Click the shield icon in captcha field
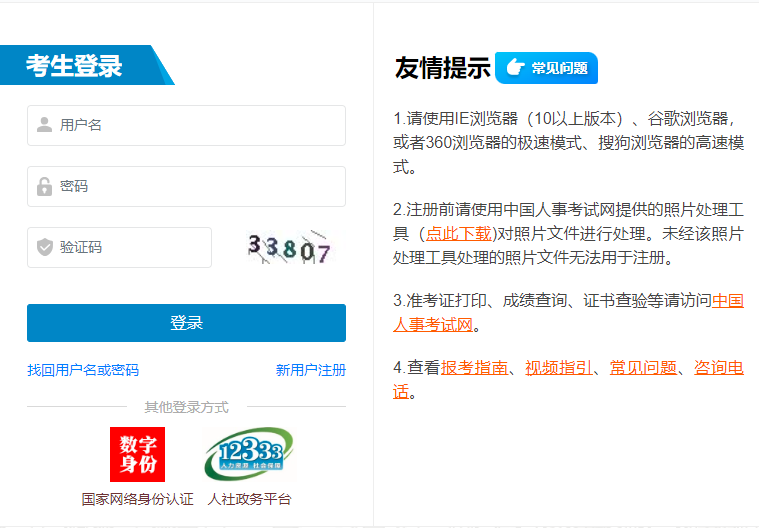759x528 pixels. 44,247
